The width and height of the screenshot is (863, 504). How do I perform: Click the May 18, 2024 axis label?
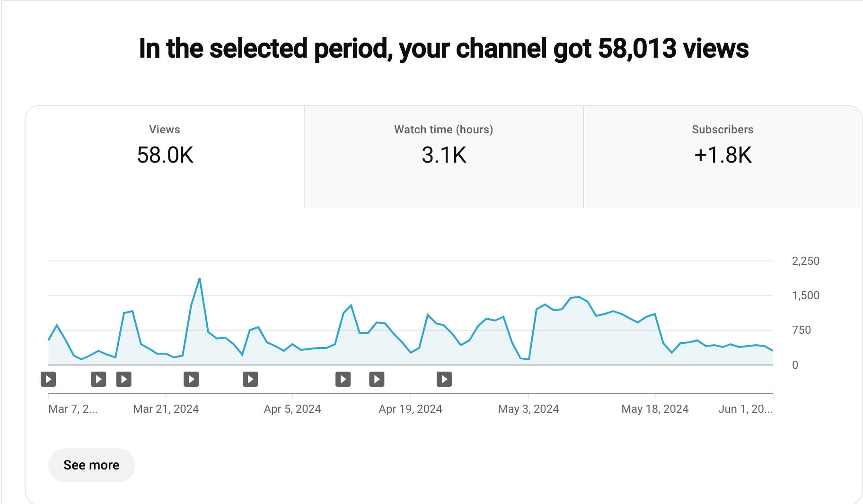[655, 409]
